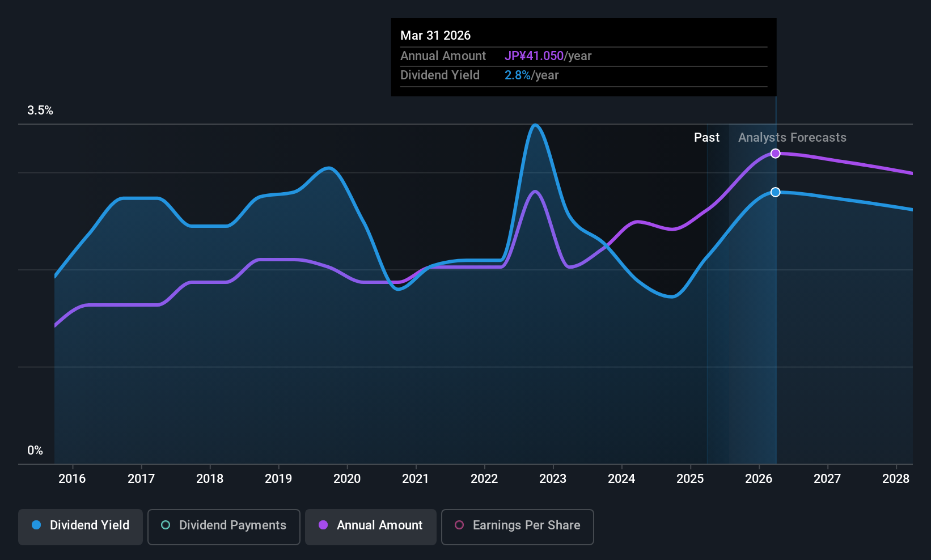931x560 pixels.
Task: Click the Mar 31 2026 tooltip date
Action: pyautogui.click(x=435, y=35)
